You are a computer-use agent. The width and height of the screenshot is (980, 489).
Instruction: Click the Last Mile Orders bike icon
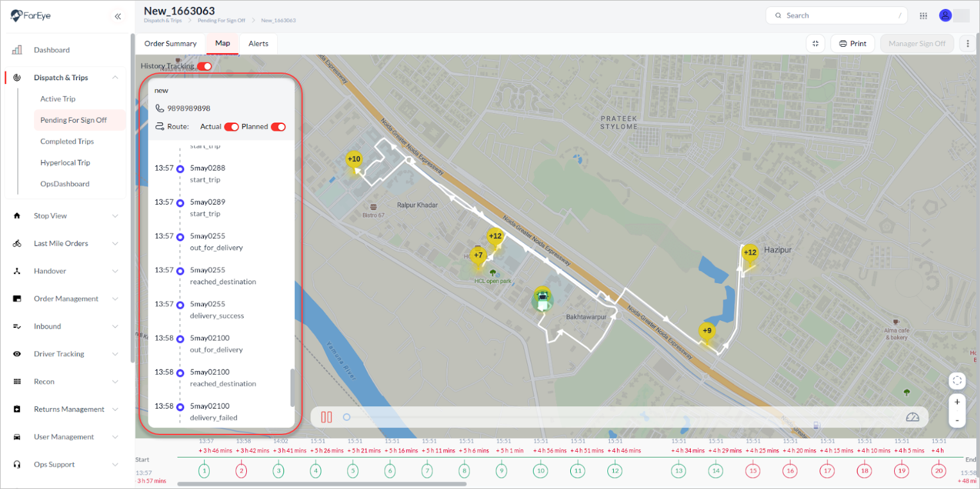17,243
